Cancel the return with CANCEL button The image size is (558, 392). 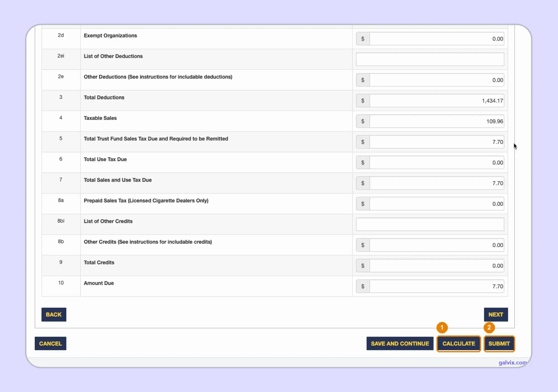point(50,343)
